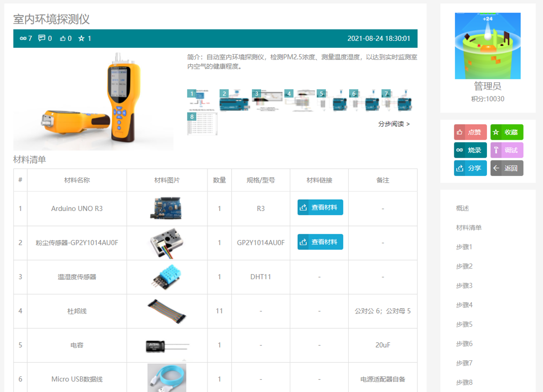Open step 4 thumbnail in the preview strip

pyautogui.click(x=299, y=100)
